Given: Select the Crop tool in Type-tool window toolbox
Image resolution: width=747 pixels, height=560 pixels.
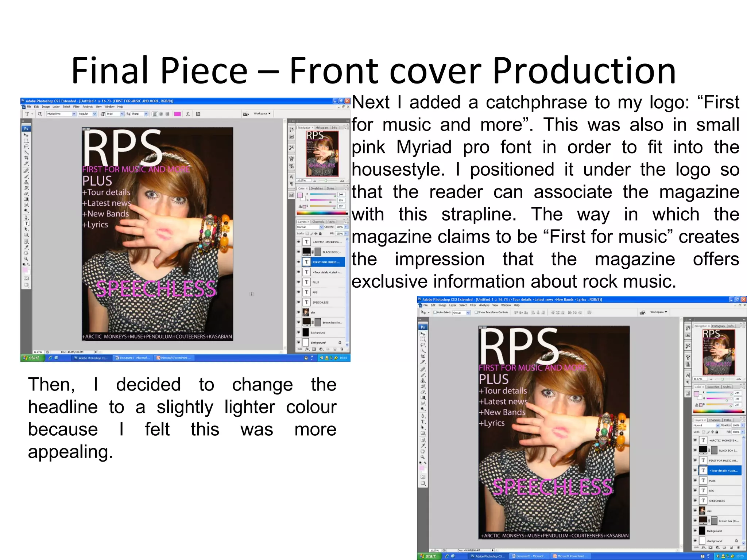Looking at the screenshot, I should click(26, 158).
